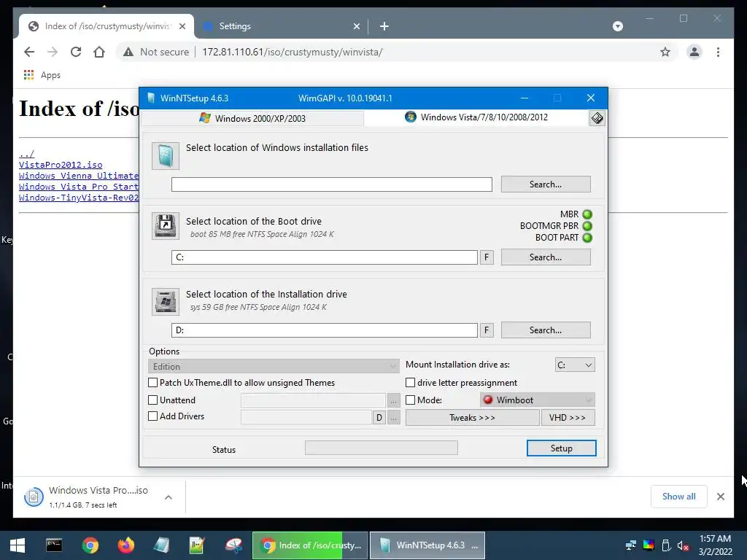
Task: Click D button beside Add Drivers field
Action: (379, 418)
